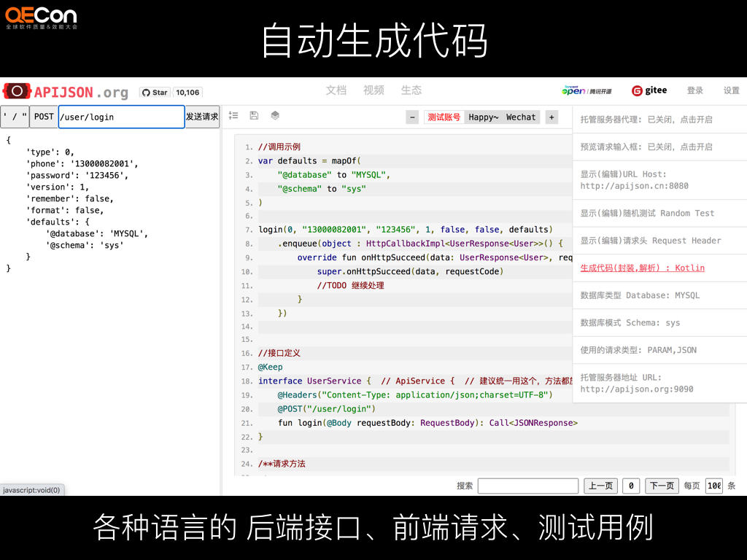Click the APIJSON logo icon

(16, 90)
